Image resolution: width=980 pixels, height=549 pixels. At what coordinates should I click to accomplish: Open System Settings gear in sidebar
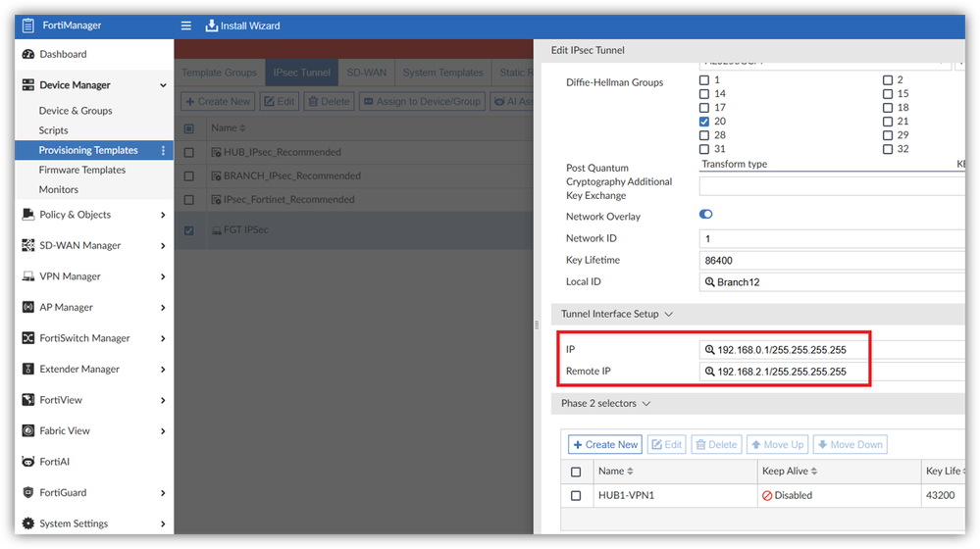28,524
